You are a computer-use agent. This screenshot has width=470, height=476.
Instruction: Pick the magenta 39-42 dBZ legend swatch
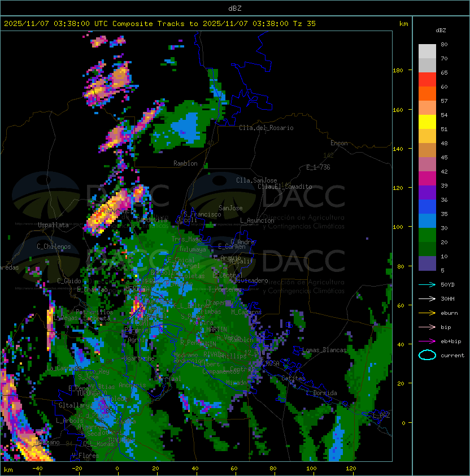point(427,179)
